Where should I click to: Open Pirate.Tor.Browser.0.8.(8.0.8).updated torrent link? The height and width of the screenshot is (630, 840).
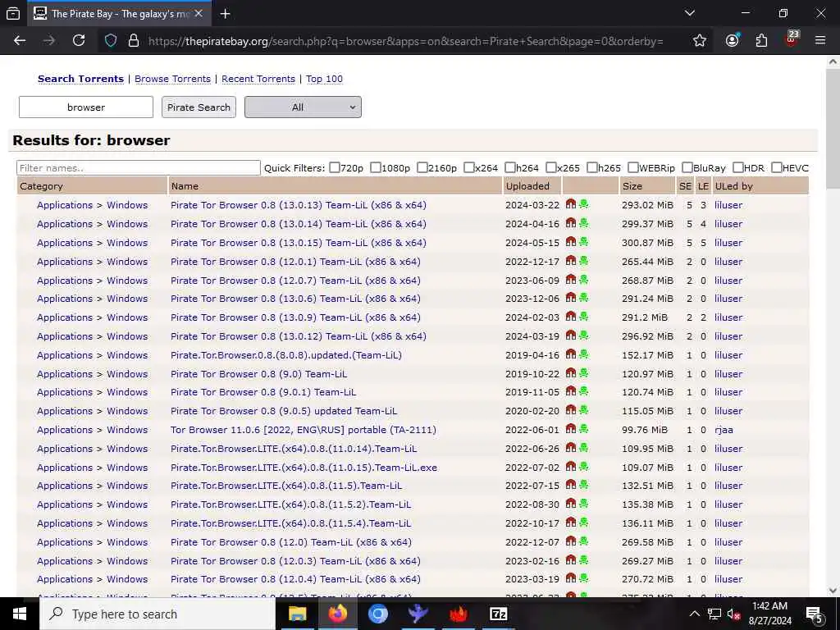(x=286, y=354)
